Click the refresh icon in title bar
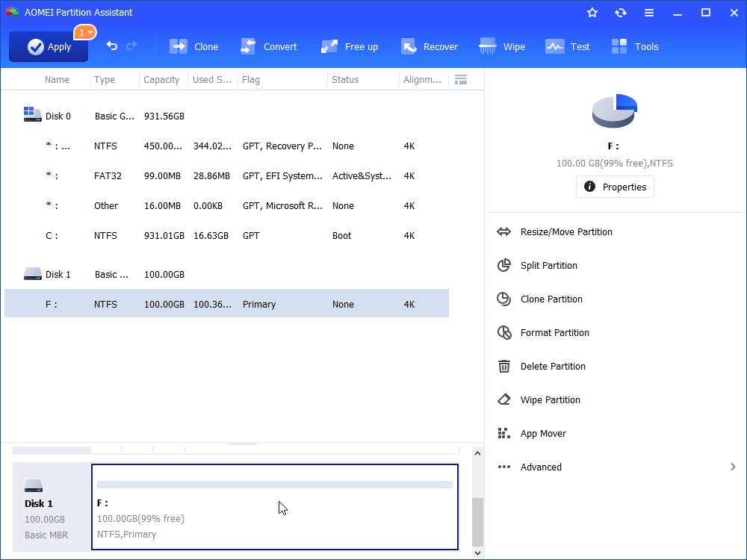The image size is (747, 560). click(621, 13)
